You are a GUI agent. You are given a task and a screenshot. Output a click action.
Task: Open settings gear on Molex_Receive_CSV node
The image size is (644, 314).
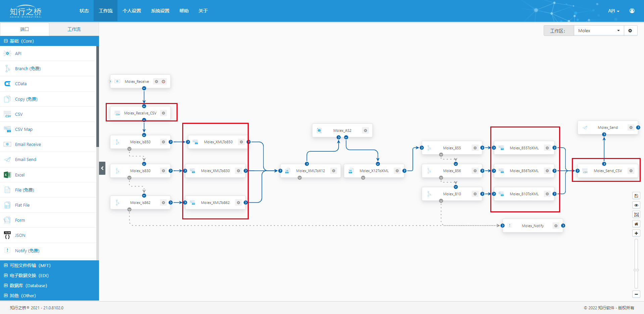(163, 113)
